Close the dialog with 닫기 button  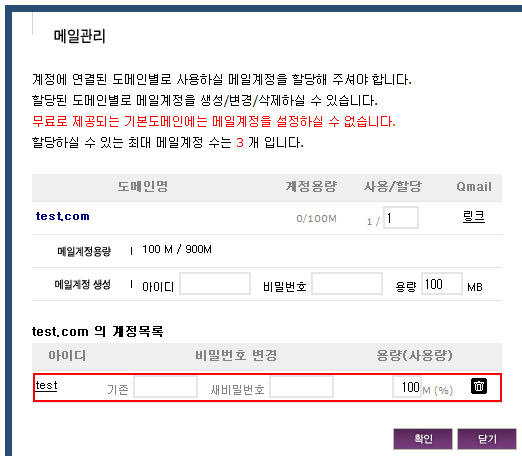[x=487, y=439]
